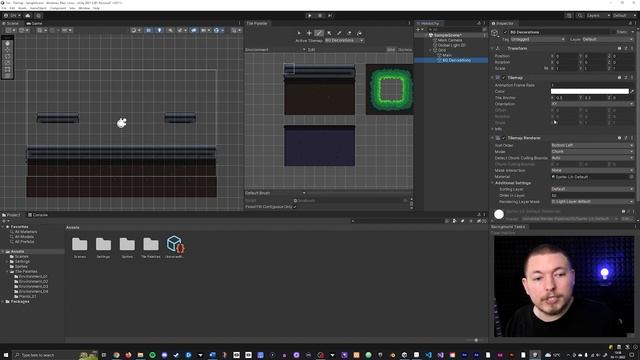
Task: Open Tilemap component help icon
Action: pyautogui.click(x=620, y=78)
